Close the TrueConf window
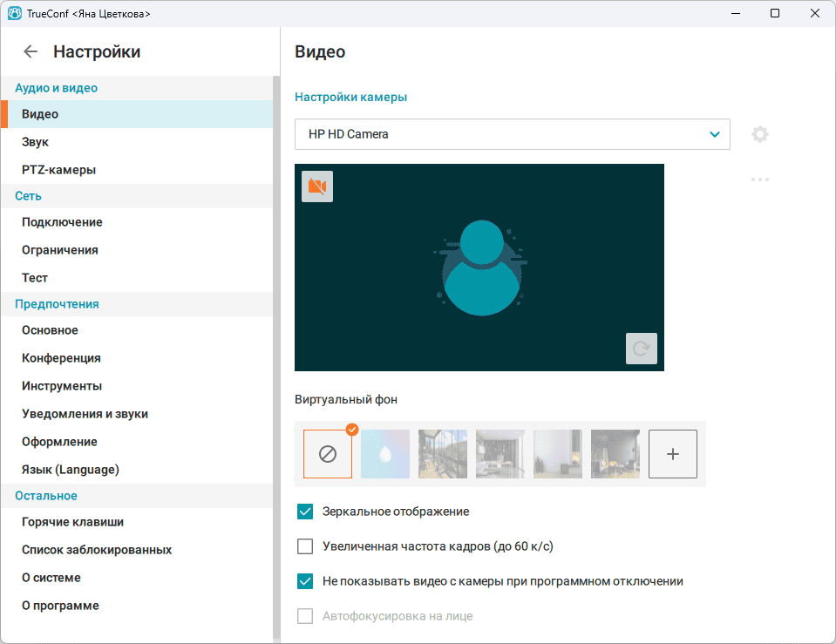The height and width of the screenshot is (644, 836). point(815,13)
